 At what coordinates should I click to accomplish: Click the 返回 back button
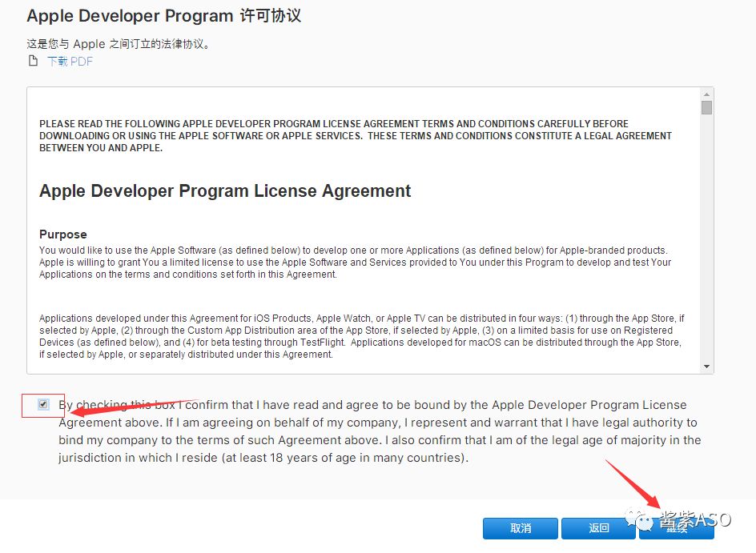pos(598,528)
